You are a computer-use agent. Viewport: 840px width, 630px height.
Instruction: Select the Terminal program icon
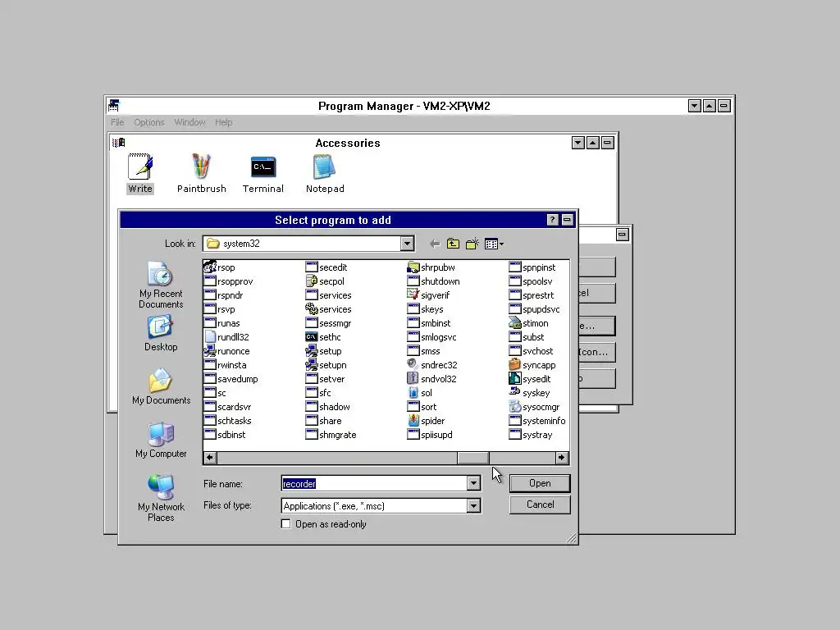pyautogui.click(x=263, y=173)
